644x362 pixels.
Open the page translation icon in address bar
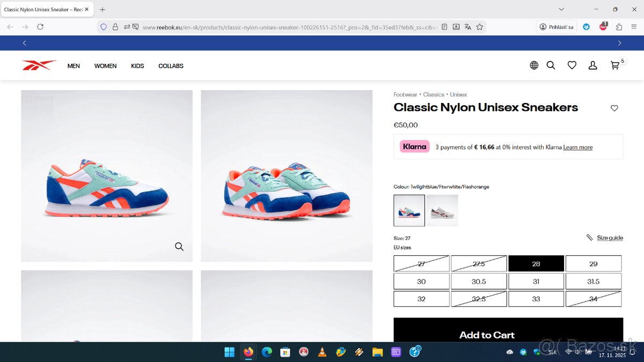(x=467, y=26)
